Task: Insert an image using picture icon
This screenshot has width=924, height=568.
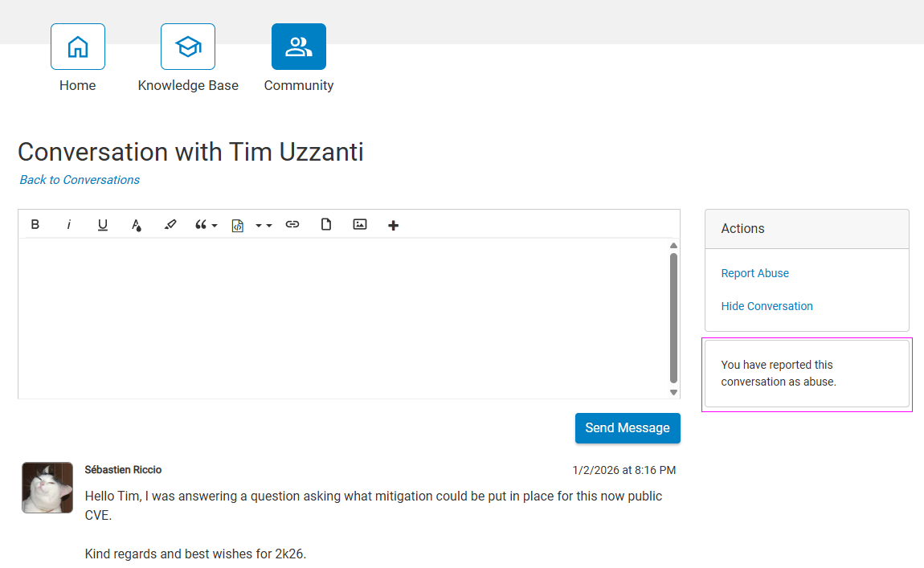Action: point(360,225)
